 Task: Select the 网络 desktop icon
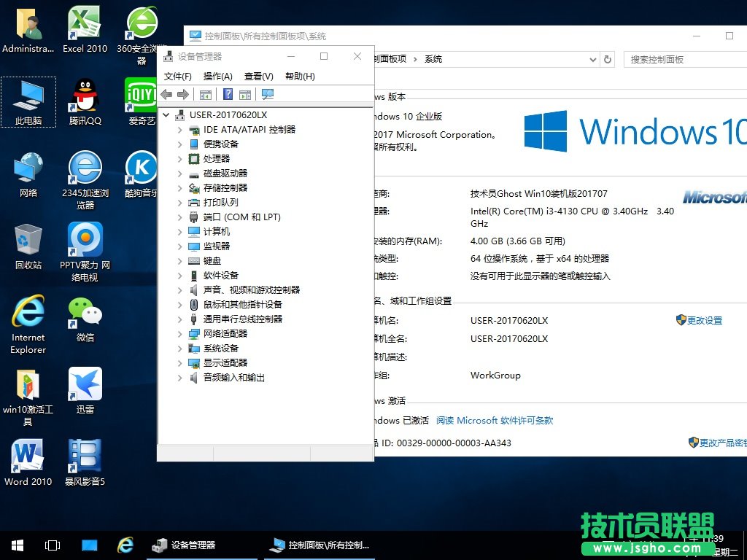(x=28, y=174)
